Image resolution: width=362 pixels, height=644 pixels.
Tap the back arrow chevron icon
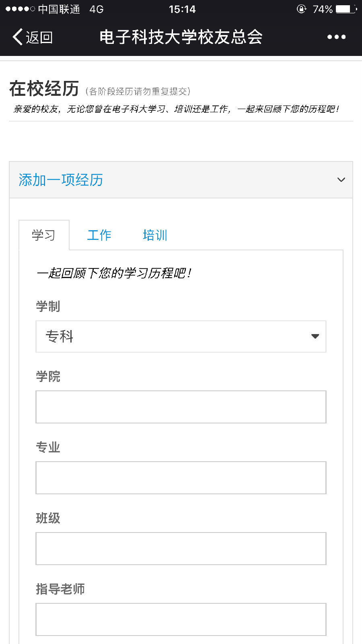click(x=17, y=37)
